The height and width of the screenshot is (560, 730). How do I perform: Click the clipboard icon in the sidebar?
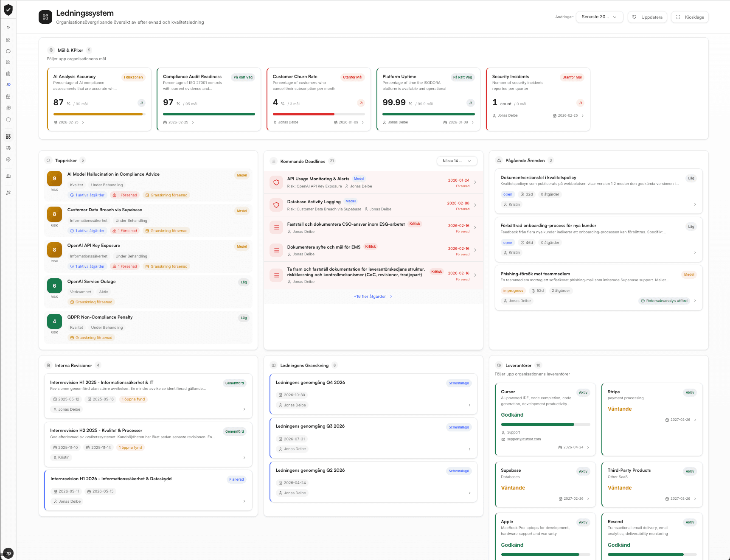[8, 74]
